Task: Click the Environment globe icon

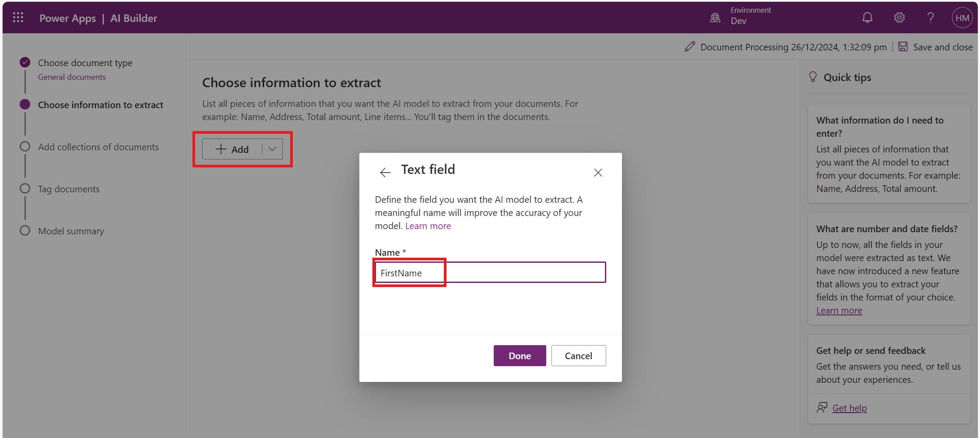Action: pos(715,18)
